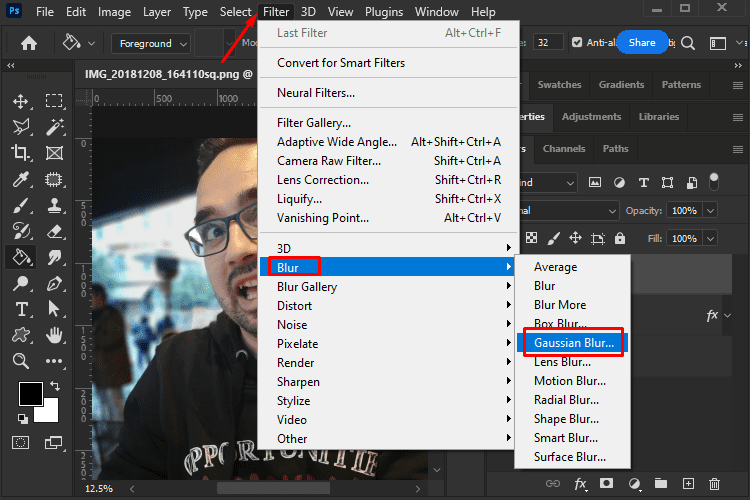The image size is (750, 500).
Task: Select the Brush tool
Action: click(21, 206)
